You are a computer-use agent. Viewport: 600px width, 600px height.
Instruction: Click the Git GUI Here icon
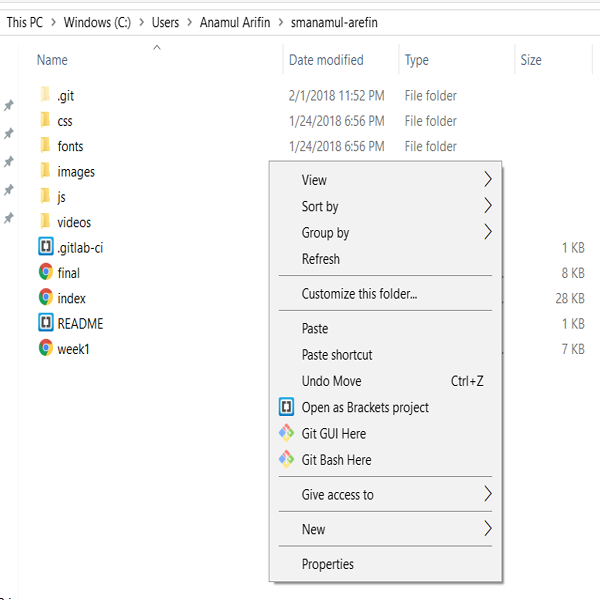coord(286,433)
